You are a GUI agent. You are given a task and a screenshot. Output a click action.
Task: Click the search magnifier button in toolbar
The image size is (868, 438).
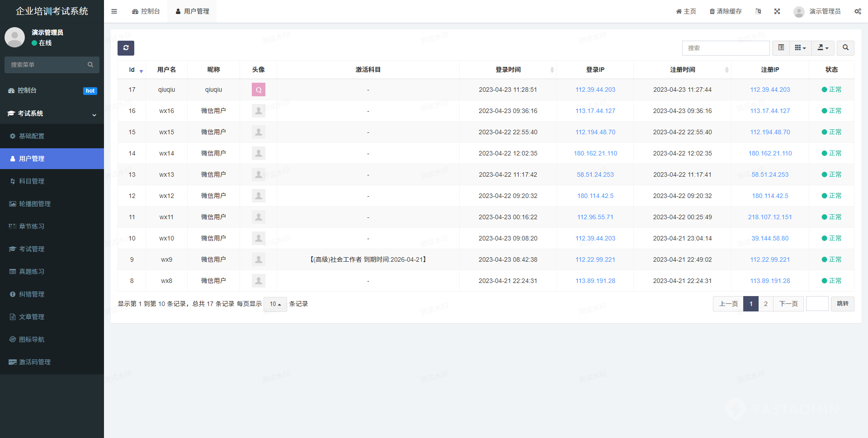pos(845,48)
